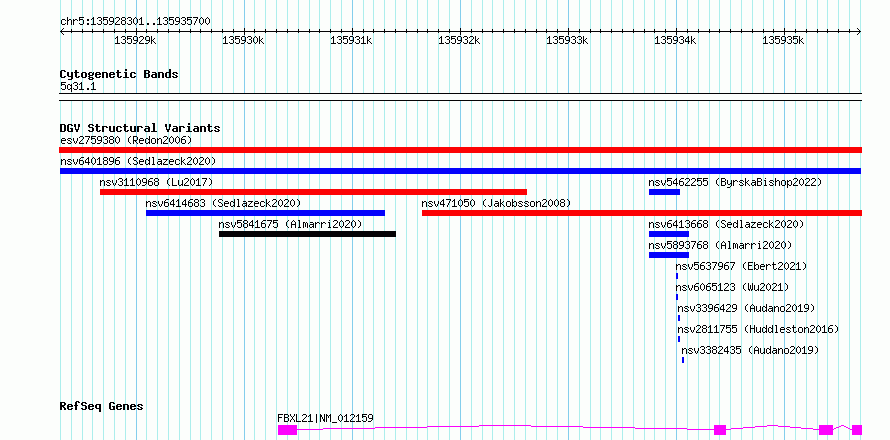This screenshot has width=890, height=440.
Task: Open the nsv5841675 (Almarri2020) label
Action: pyautogui.click(x=290, y=224)
